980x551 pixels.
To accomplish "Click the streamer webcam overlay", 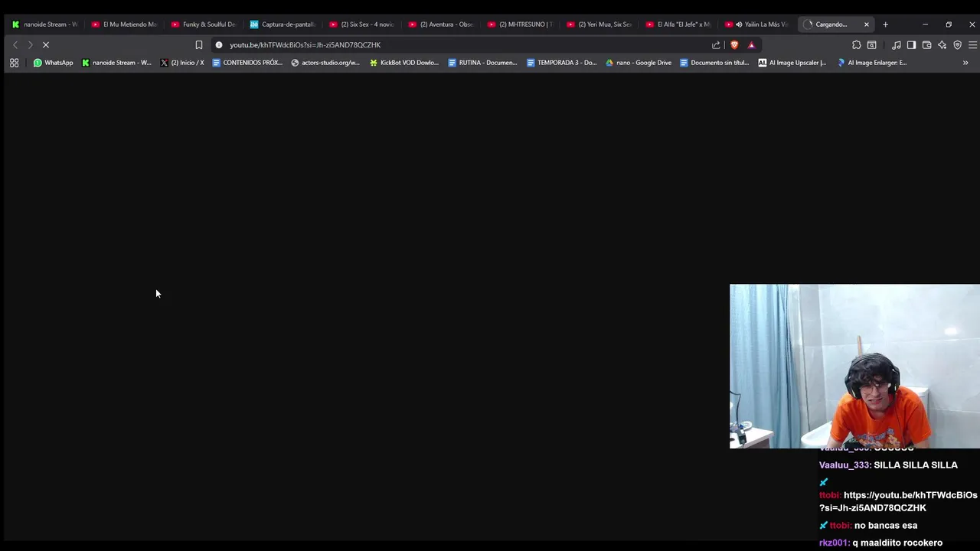I will coord(854,367).
